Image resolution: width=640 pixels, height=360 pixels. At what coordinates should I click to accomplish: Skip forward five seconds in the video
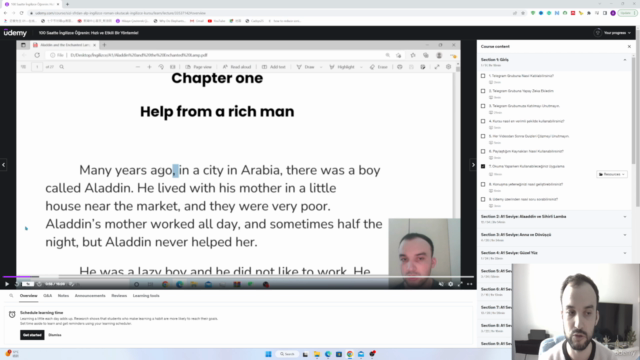(x=39, y=284)
